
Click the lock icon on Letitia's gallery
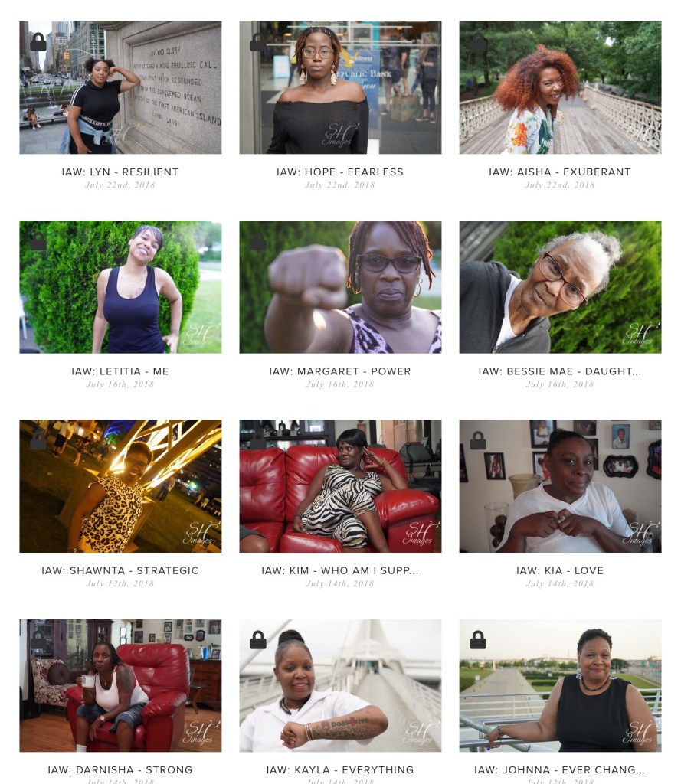(x=38, y=241)
